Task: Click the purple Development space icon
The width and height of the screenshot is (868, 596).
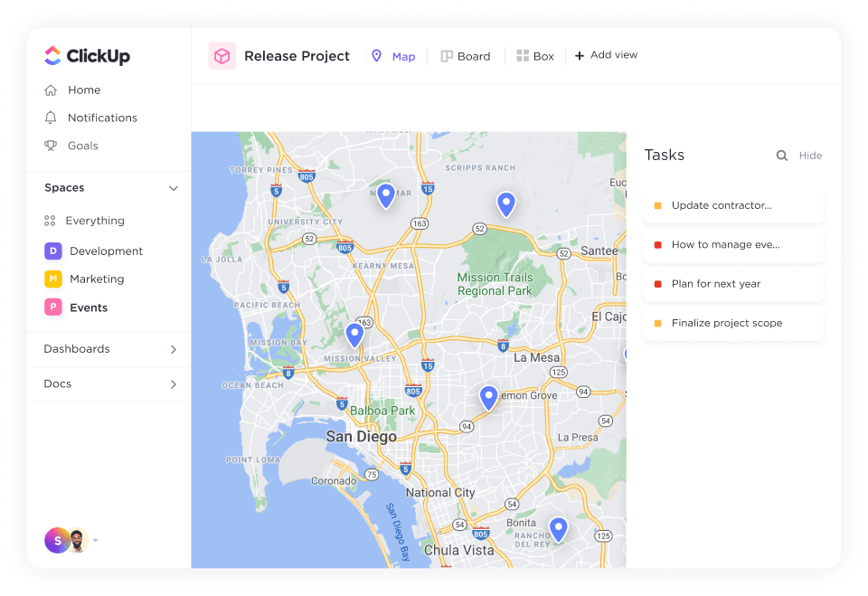Action: 52,251
